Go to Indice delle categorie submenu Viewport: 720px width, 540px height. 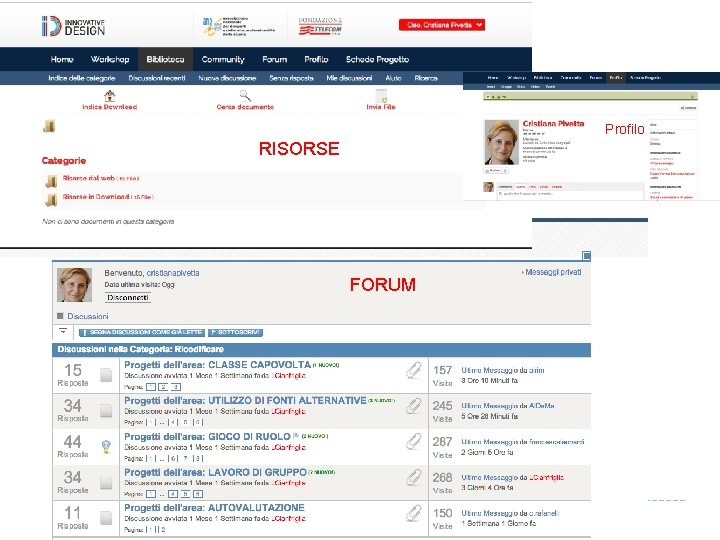click(82, 78)
